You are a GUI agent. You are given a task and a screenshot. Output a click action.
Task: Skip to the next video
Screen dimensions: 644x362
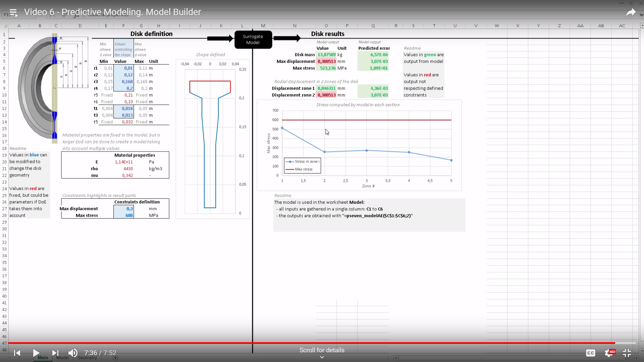point(55,353)
